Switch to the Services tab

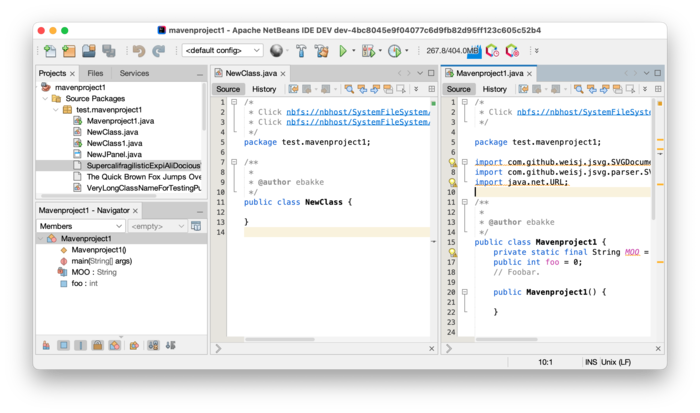tap(134, 73)
